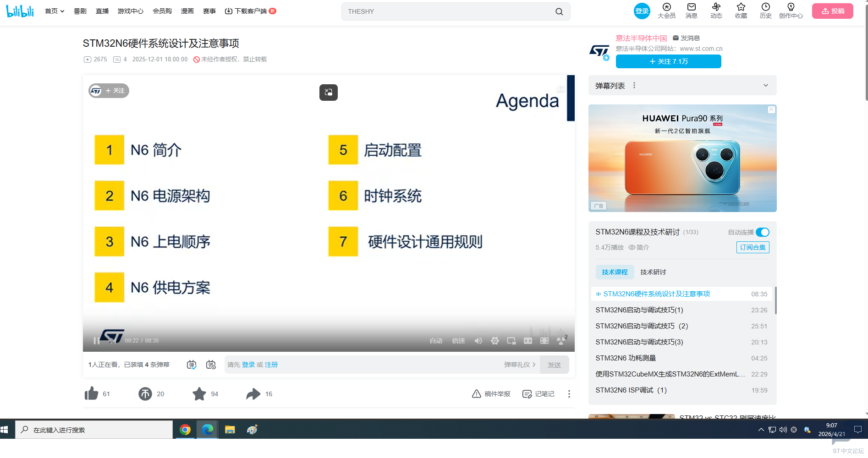Enter fullscreen mode in the player

[x=544, y=341]
